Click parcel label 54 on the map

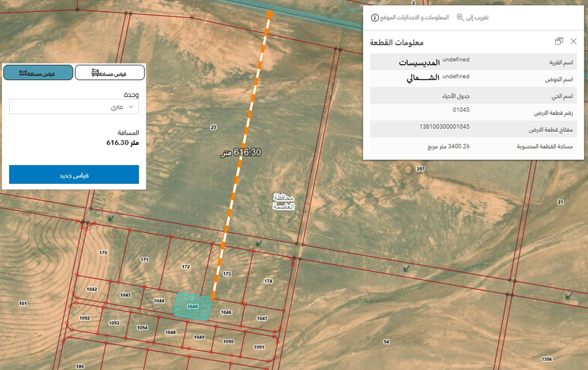(386, 341)
